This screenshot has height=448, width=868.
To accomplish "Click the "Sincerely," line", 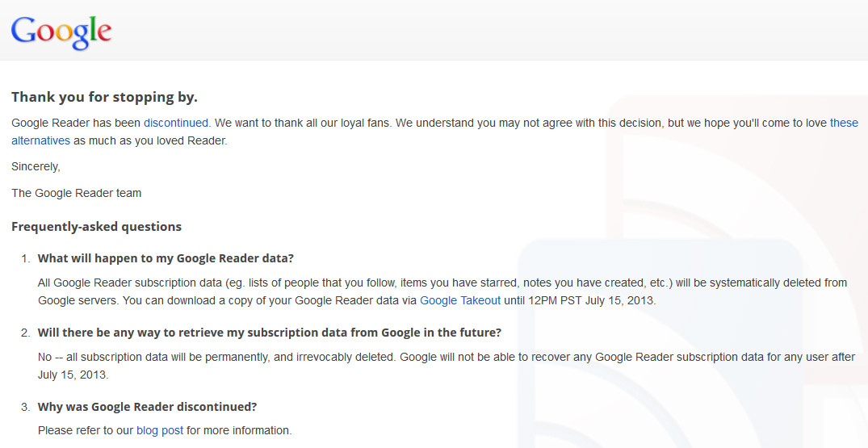I will pyautogui.click(x=36, y=166).
